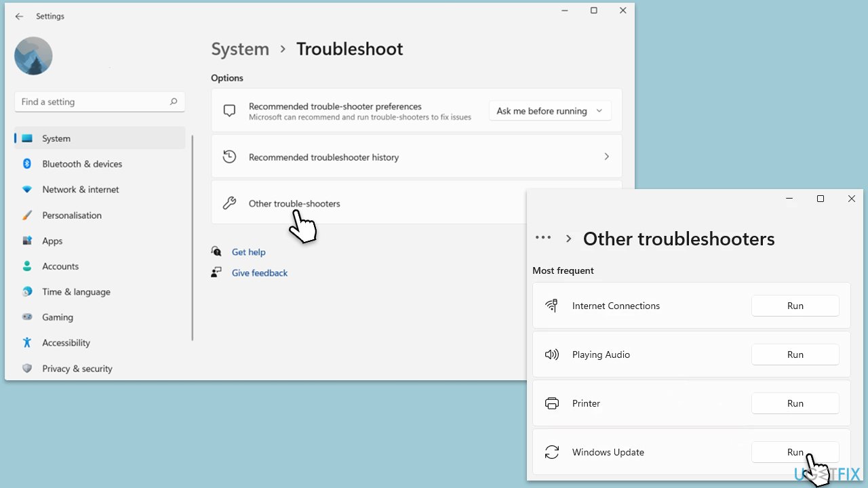Click the Apps icon in sidebar
Image resolution: width=868 pixels, height=488 pixels.
tap(27, 241)
